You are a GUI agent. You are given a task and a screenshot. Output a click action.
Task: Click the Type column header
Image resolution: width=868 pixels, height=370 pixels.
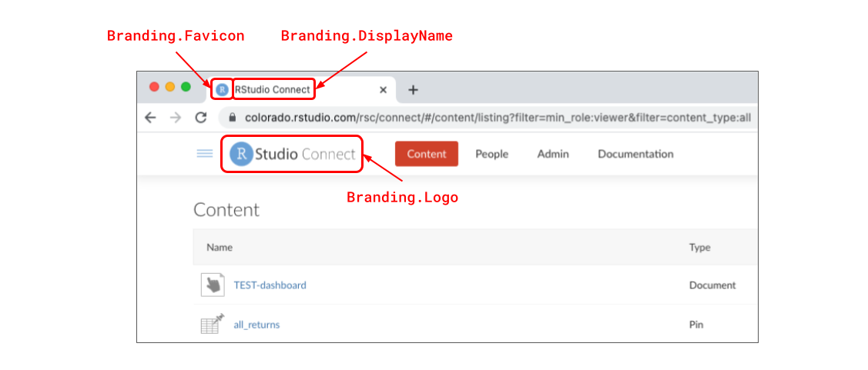(699, 248)
